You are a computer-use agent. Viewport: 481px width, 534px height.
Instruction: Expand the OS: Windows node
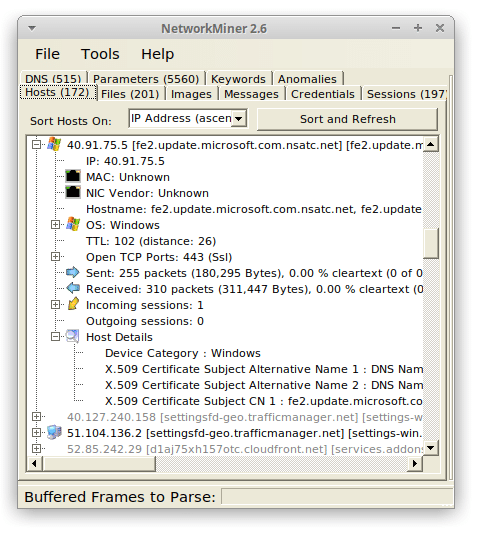coord(55,225)
